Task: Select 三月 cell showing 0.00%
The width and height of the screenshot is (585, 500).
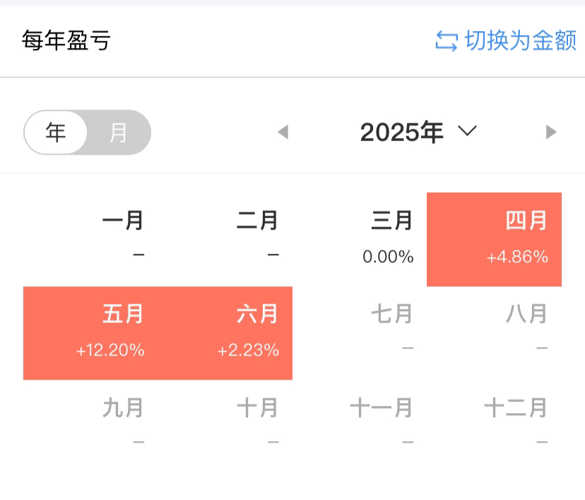Action: (x=360, y=240)
